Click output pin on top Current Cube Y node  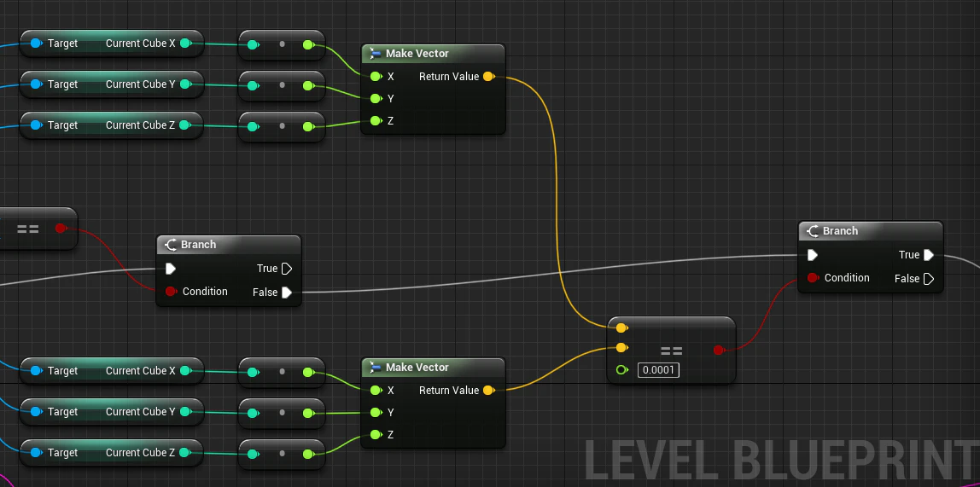coord(185,84)
